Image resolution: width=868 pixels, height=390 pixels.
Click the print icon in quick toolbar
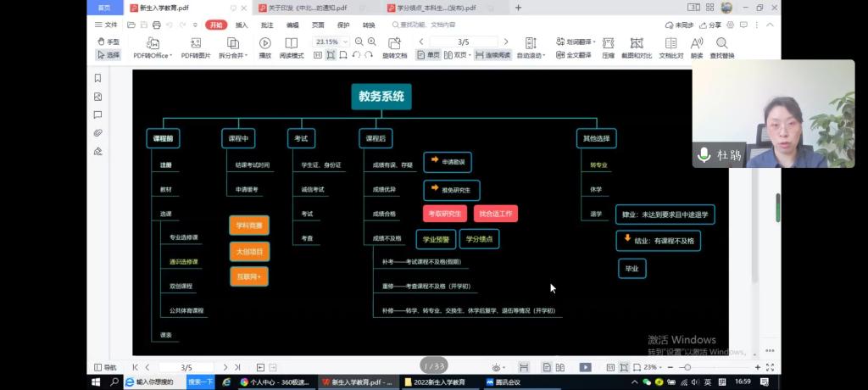pyautogui.click(x=157, y=25)
